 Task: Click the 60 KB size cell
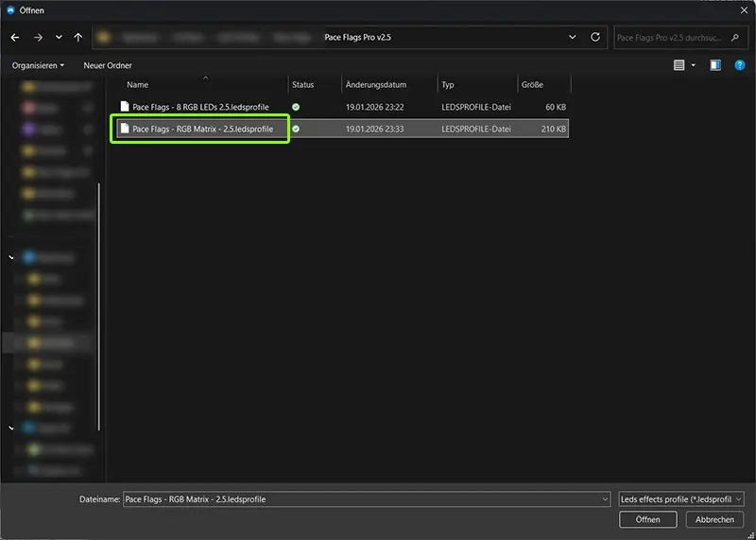pos(556,107)
